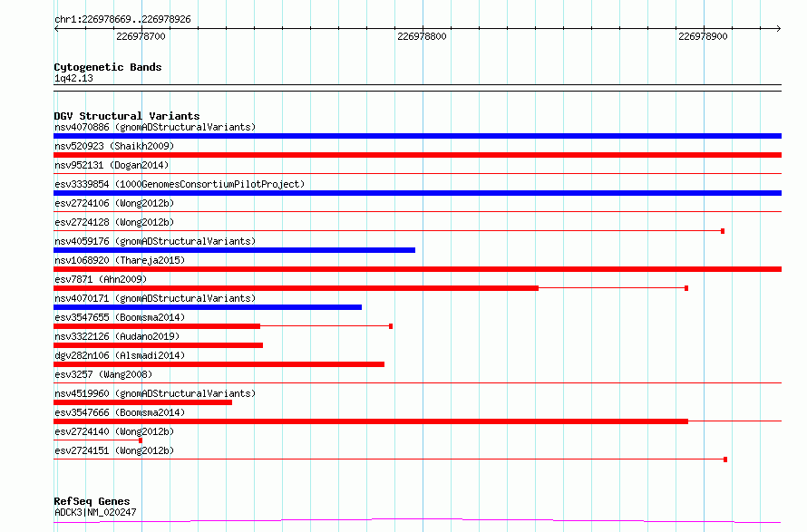The image size is (807, 532).
Task: Click the left arrow of the ruler
Action: click(56, 28)
